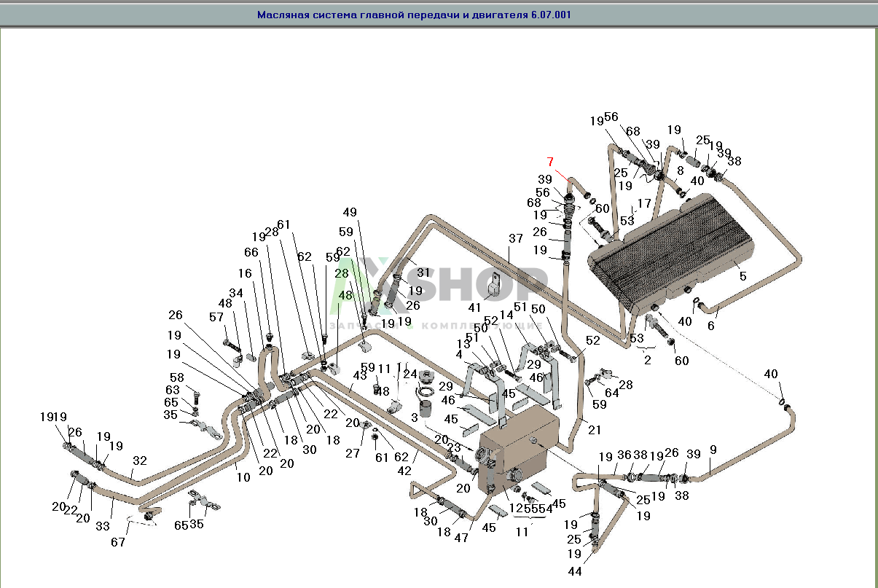The height and width of the screenshot is (588, 878).
Task: Click part number 9 on the right pipe
Action: (x=712, y=450)
